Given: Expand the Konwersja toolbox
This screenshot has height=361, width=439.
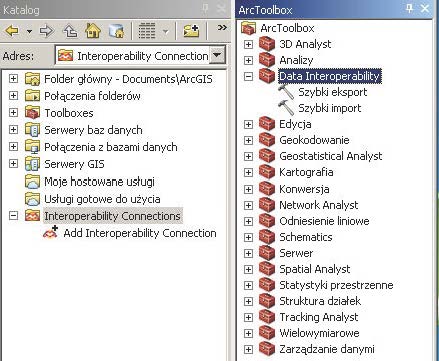Looking at the screenshot, I should [248, 189].
